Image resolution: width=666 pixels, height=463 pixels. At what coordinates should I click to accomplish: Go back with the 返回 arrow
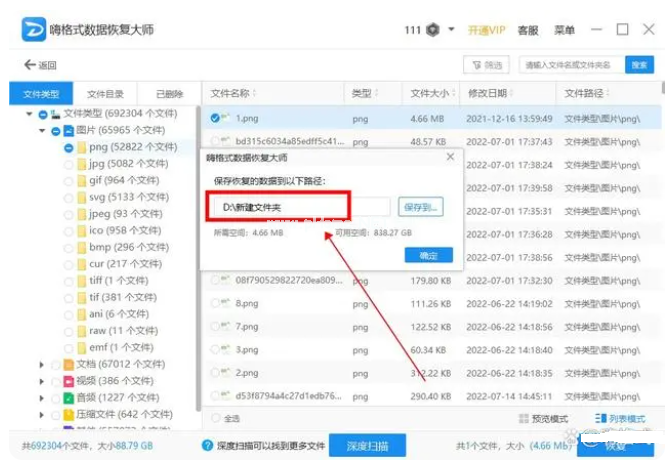(40, 65)
